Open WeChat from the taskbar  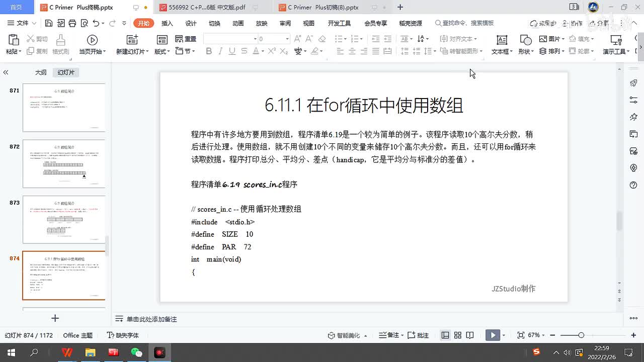136,352
